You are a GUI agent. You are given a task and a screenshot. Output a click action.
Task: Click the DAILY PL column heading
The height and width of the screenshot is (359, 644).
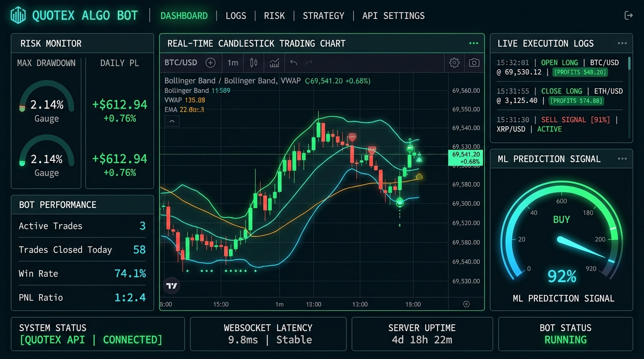click(120, 63)
